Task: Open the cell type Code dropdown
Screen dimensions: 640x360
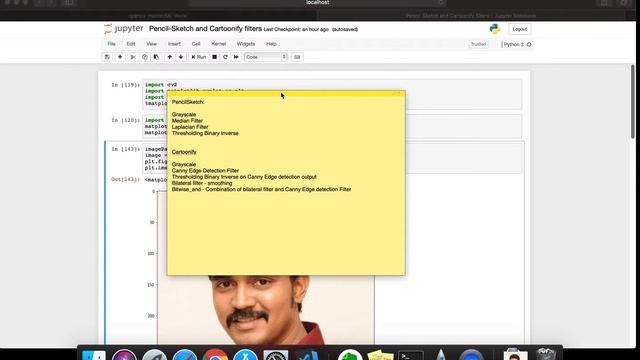Action: [266, 57]
